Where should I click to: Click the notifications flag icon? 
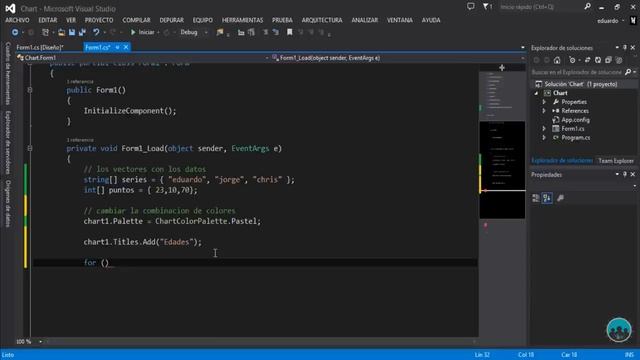[487, 7]
